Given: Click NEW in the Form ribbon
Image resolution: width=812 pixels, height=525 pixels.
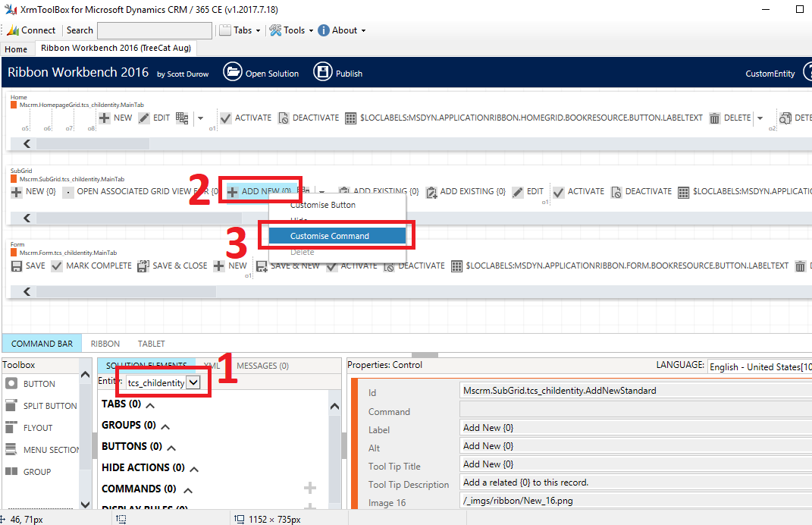Looking at the screenshot, I should pos(230,266).
